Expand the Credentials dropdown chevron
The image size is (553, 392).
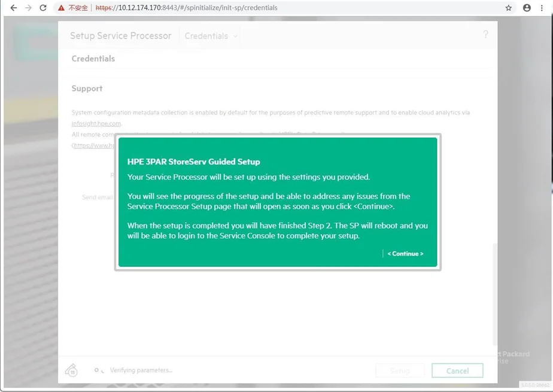point(235,36)
